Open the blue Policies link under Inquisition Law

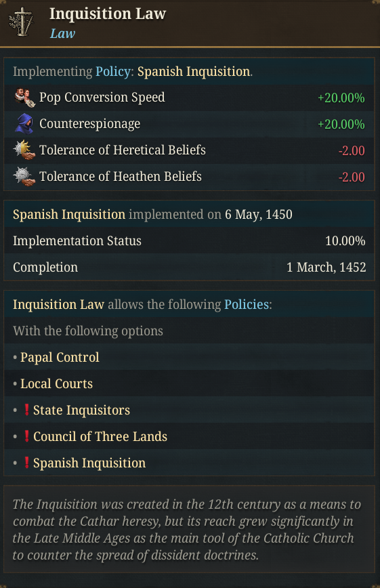click(247, 304)
